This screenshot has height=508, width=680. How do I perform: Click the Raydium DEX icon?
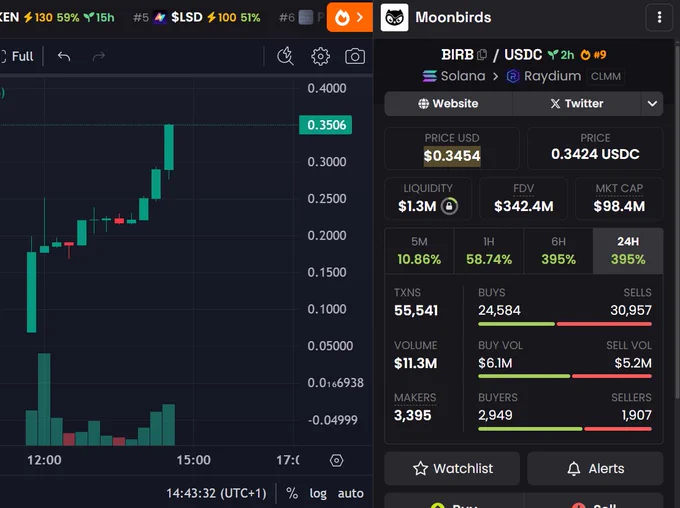[513, 76]
